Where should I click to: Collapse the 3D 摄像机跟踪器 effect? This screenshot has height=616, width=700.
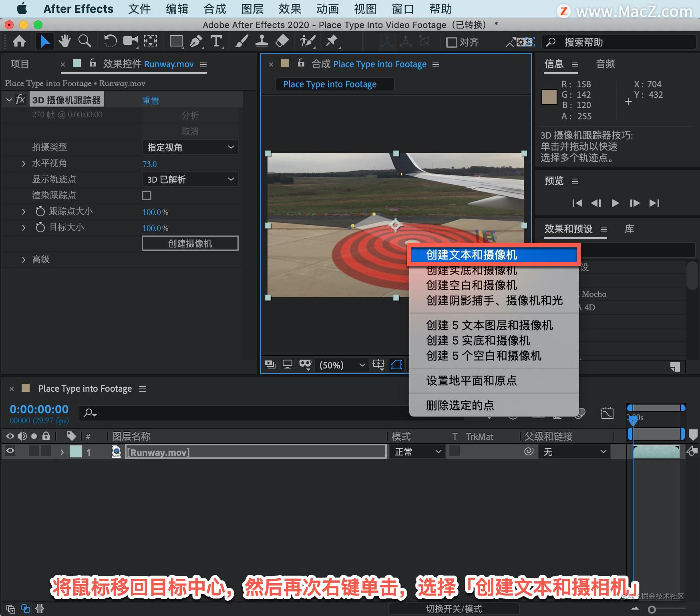(9, 99)
